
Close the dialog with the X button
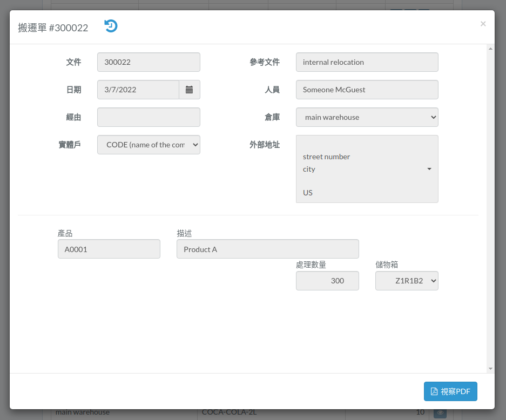[483, 24]
